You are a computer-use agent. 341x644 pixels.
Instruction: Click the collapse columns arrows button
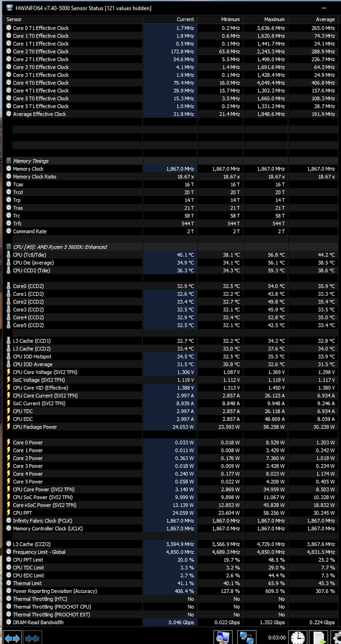coord(32,638)
